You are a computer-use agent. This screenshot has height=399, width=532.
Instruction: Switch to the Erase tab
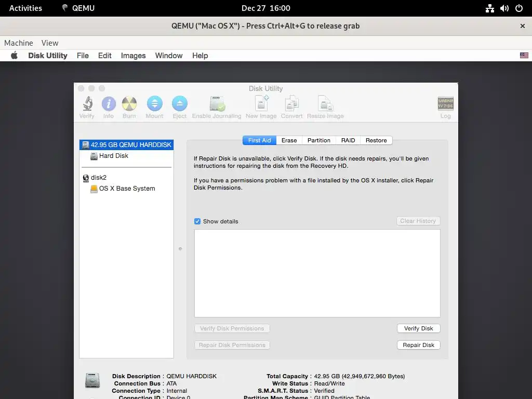289,140
